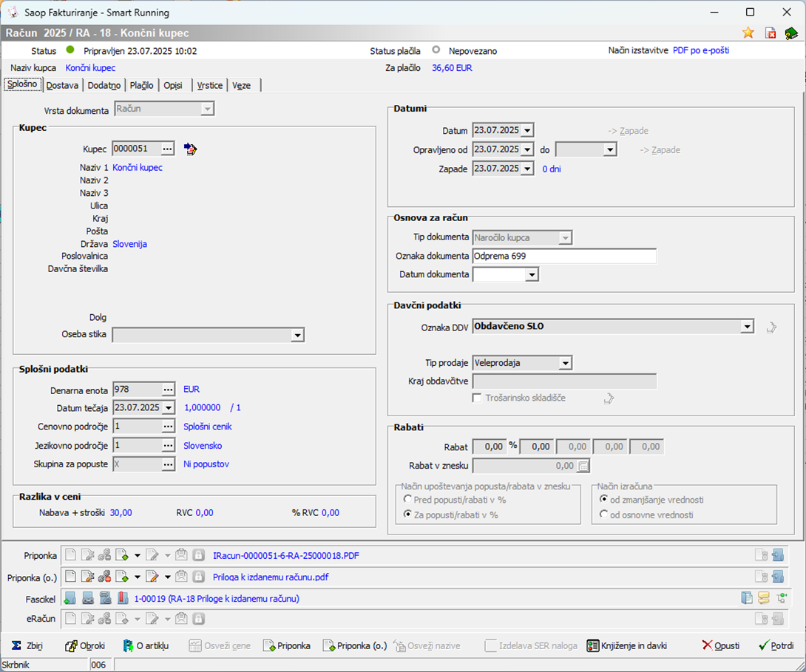This screenshot has height=672, width=806.
Task: Select 'Za popusti/rabati v %' radio option
Action: 407,515
